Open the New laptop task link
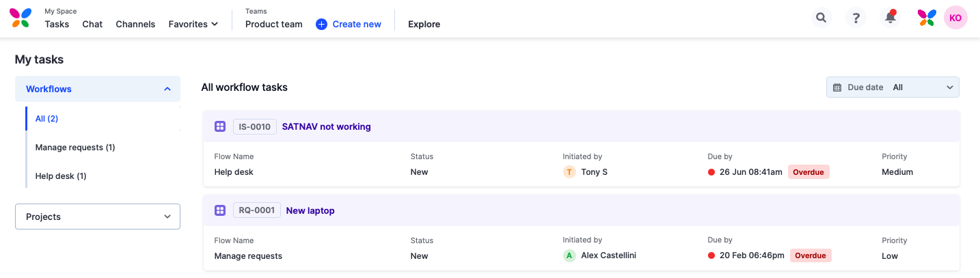 click(310, 210)
